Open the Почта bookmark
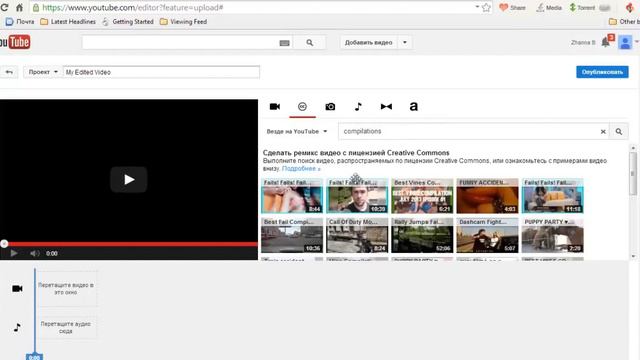This screenshot has width=640, height=360. [x=20, y=22]
